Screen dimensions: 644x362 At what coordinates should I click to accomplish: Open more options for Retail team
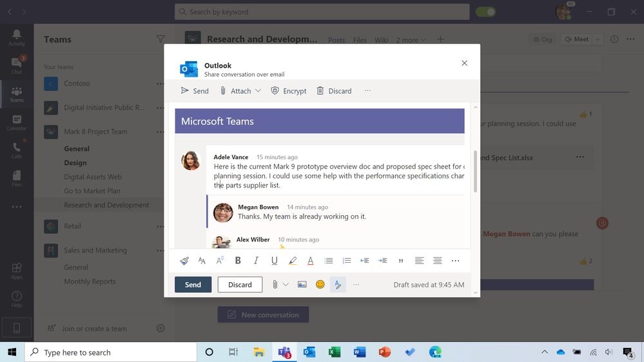point(160,226)
